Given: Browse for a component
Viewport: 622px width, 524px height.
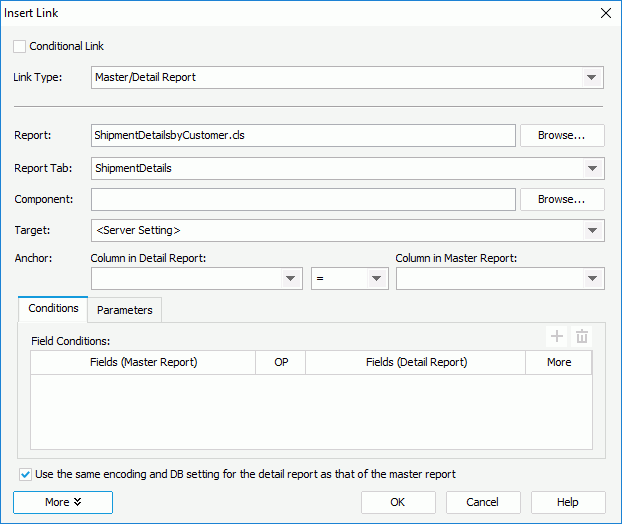Looking at the screenshot, I should (x=562, y=199).
